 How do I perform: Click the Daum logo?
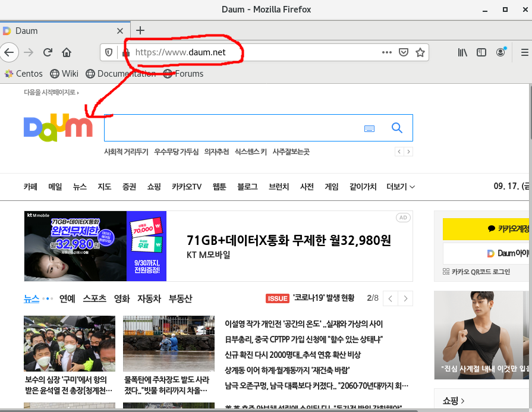[x=58, y=128]
